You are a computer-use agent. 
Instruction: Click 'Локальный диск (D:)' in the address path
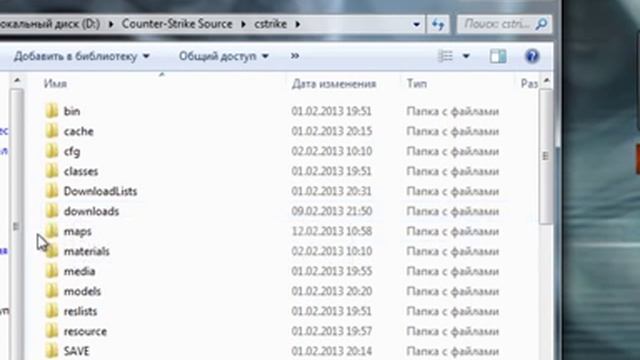(x=50, y=24)
